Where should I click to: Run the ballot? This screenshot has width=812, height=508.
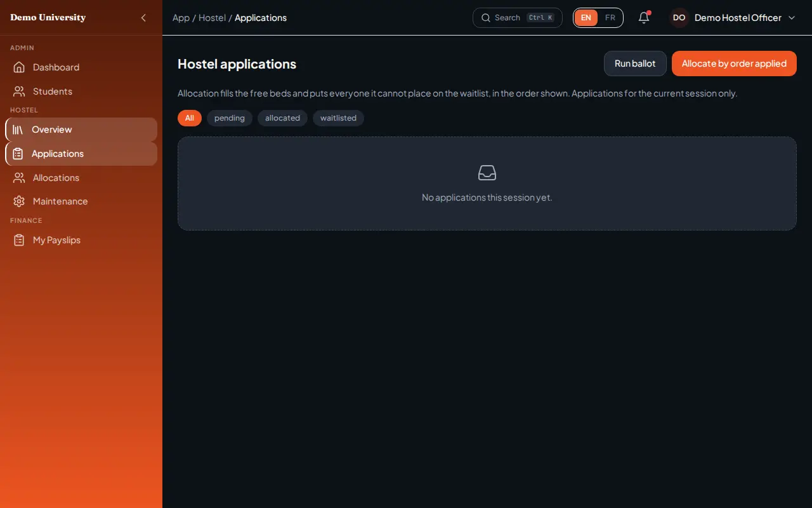635,63
